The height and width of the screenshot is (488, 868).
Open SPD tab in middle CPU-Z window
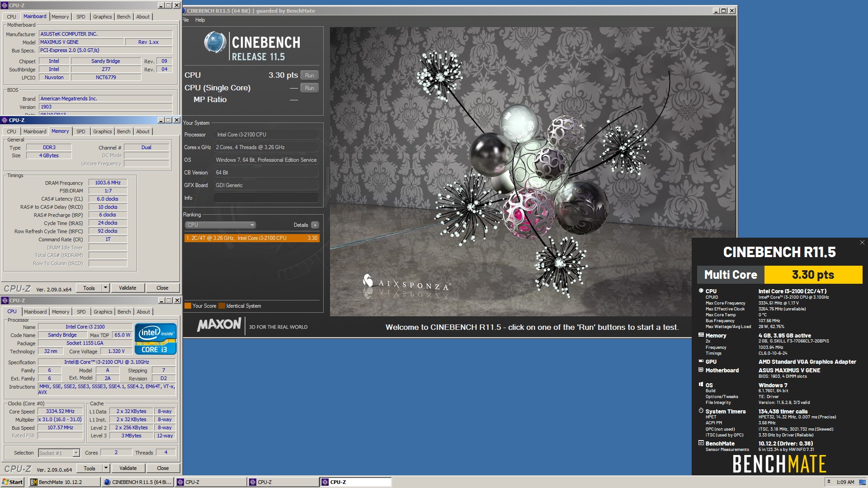coord(81,131)
